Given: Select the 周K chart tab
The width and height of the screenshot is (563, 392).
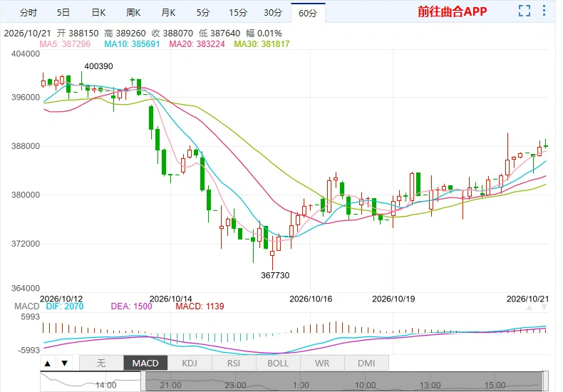Looking at the screenshot, I should pos(133,13).
